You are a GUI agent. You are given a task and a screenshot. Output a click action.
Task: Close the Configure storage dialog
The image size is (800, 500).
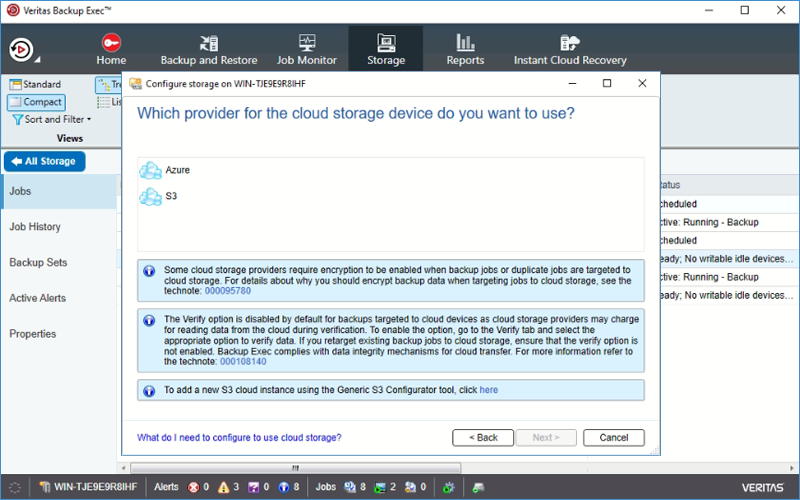(x=642, y=83)
